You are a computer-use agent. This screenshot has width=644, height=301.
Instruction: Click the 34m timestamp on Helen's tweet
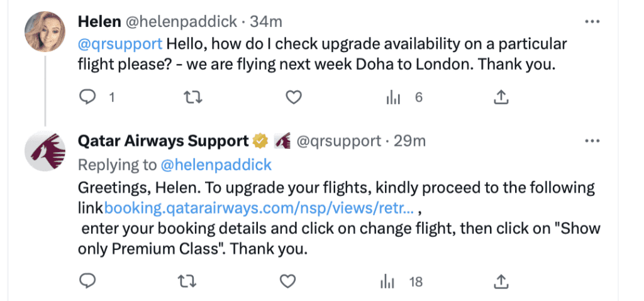tap(266, 21)
